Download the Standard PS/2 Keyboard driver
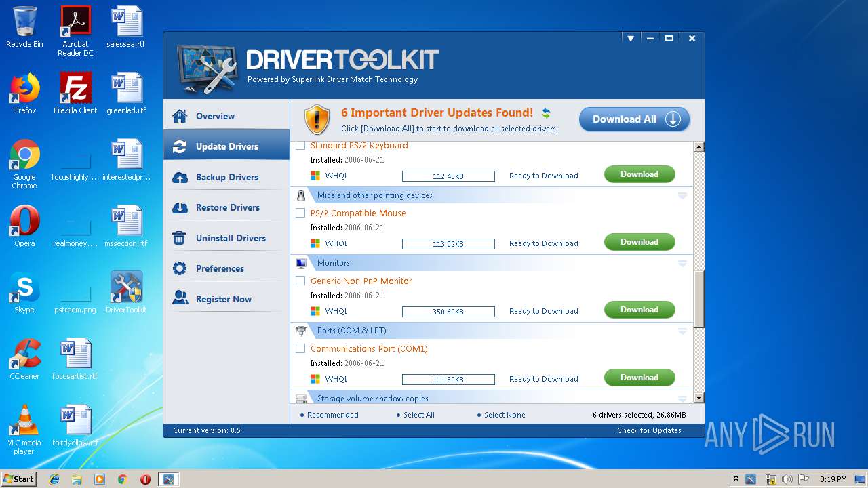Screen dimensions: 868x488 click(639, 174)
